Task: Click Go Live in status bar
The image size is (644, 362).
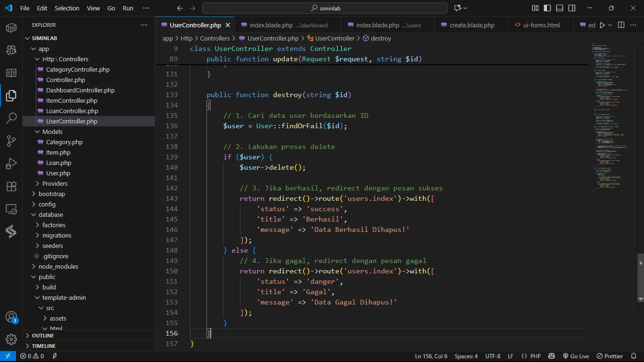Action: [576, 356]
